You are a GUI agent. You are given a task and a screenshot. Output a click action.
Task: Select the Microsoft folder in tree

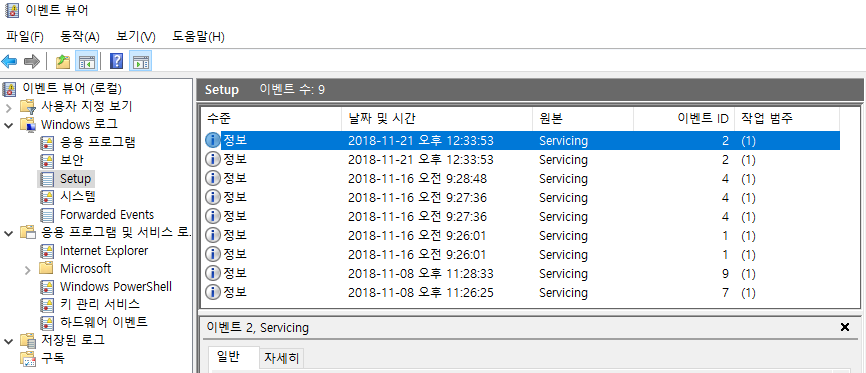click(x=86, y=269)
